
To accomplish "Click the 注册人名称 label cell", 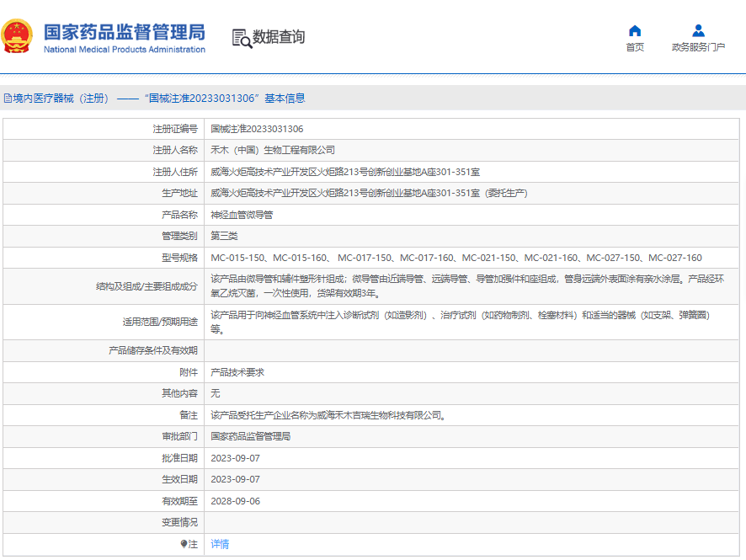I will 104,151.
